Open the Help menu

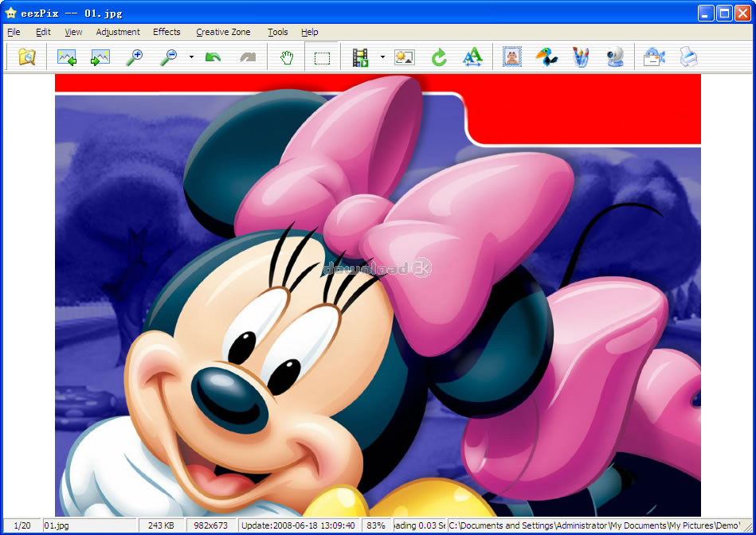click(310, 32)
